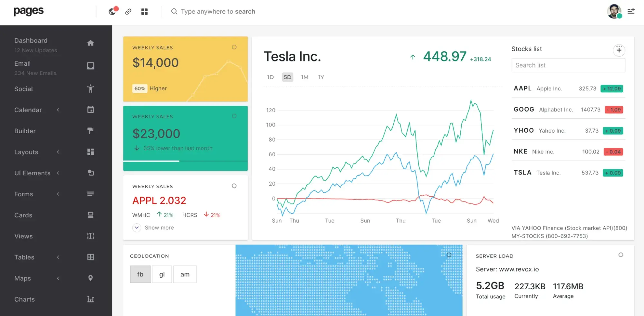Click the Dashboard home icon in sidebar
Image resolution: width=644 pixels, height=316 pixels.
[x=91, y=43]
